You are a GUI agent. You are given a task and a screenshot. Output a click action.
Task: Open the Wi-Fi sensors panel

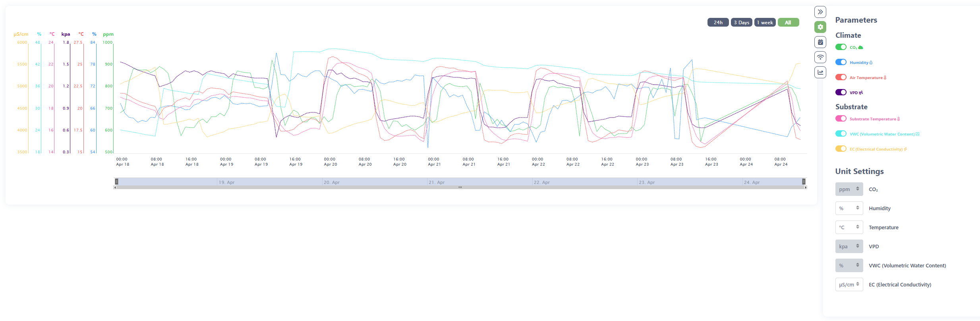(820, 57)
